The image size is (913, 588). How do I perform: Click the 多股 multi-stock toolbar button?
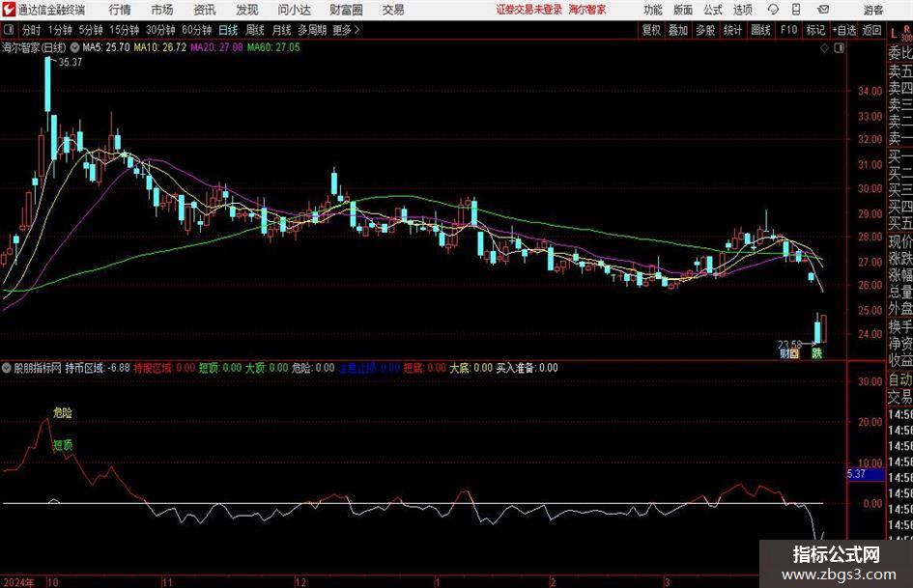tap(705, 30)
